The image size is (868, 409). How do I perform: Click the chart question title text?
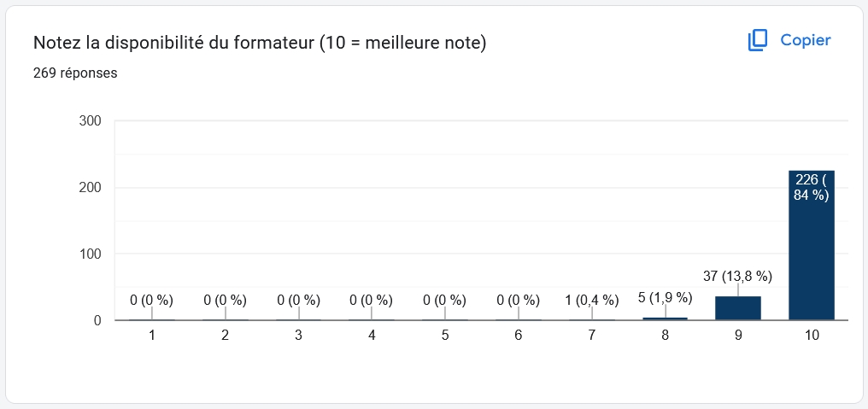[259, 42]
